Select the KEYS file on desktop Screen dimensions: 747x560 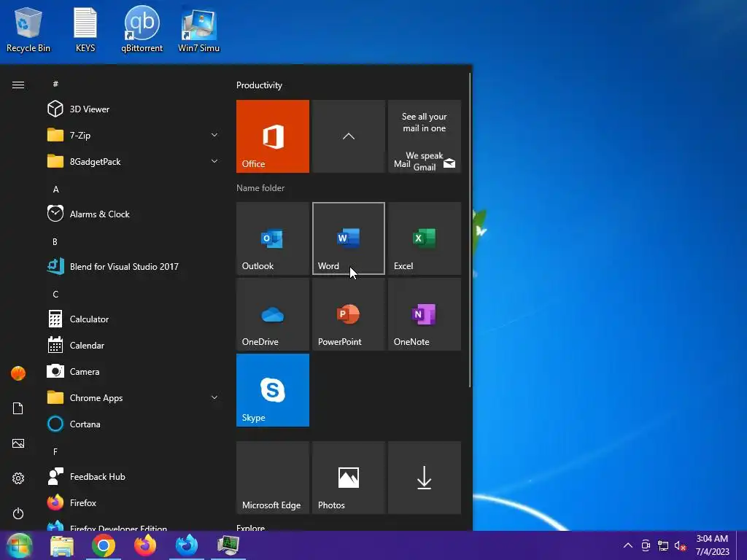click(85, 30)
